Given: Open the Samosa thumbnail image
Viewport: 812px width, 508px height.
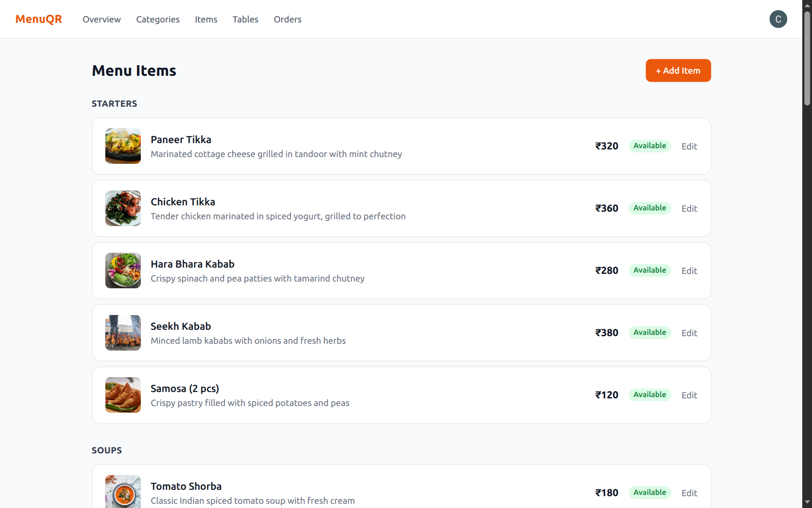Looking at the screenshot, I should coord(123,395).
